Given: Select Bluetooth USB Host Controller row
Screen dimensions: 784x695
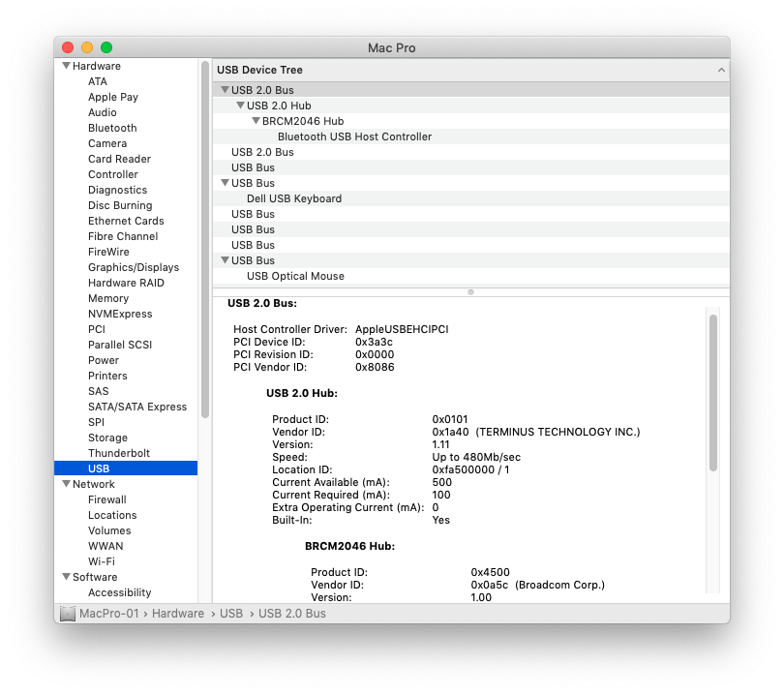Looking at the screenshot, I should [x=470, y=136].
